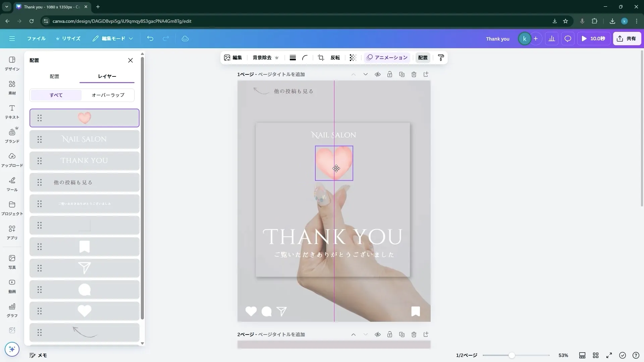Open the アニメーション animation panel
The image size is (644, 362).
click(x=387, y=58)
